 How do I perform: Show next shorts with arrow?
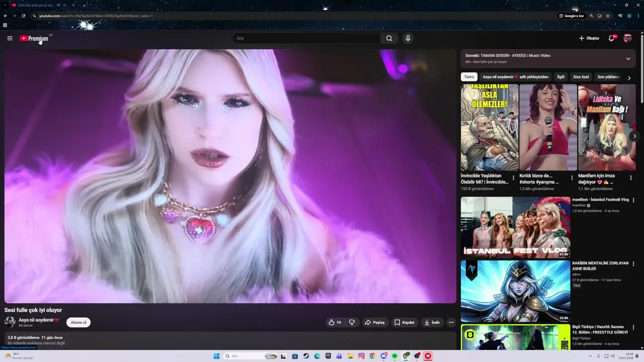pos(634,136)
